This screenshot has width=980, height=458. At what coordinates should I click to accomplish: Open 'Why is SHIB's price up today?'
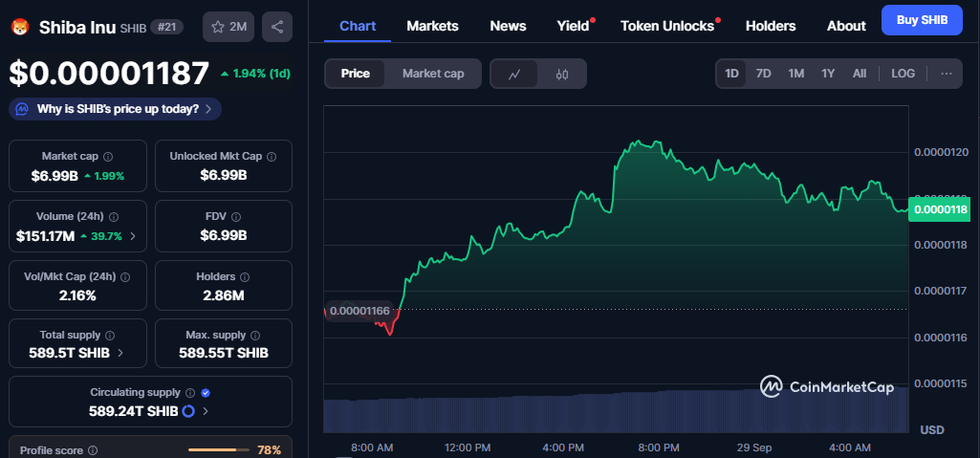(x=116, y=109)
